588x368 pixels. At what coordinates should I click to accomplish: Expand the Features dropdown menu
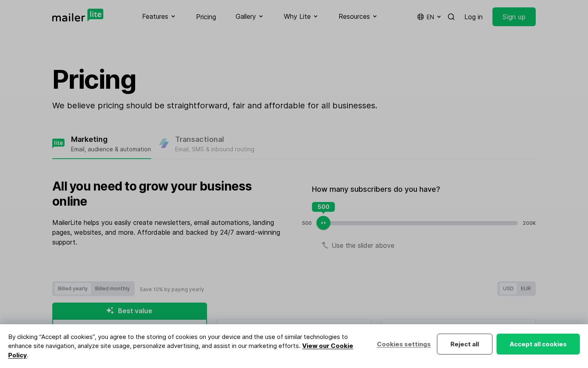click(159, 16)
